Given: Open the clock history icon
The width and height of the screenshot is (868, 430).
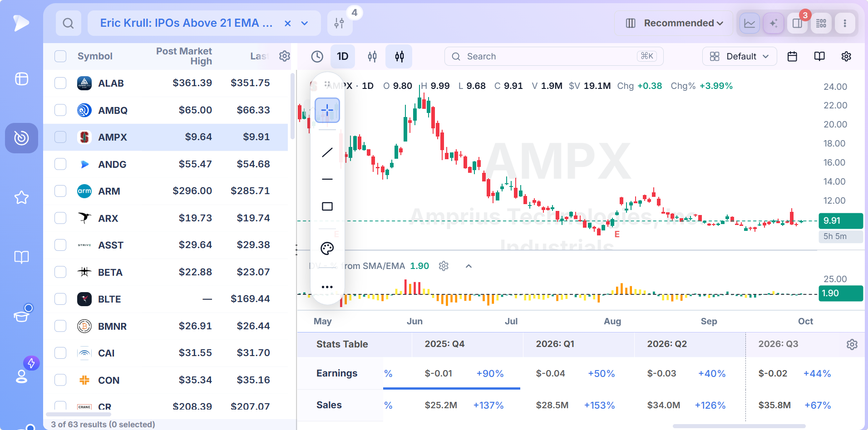Looking at the screenshot, I should pos(317,56).
